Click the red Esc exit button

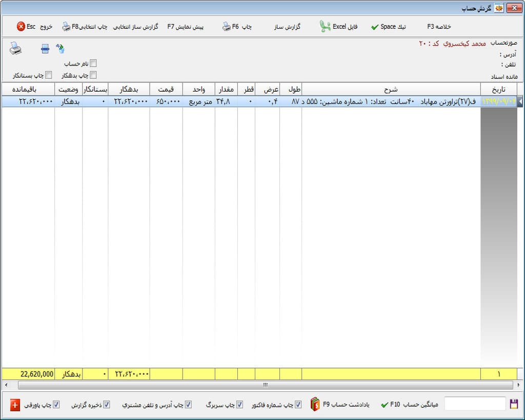tap(34, 27)
